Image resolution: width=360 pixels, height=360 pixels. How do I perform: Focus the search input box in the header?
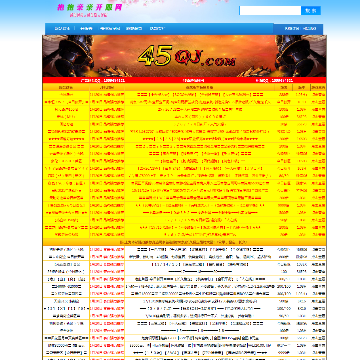pyautogui.click(x=270, y=11)
